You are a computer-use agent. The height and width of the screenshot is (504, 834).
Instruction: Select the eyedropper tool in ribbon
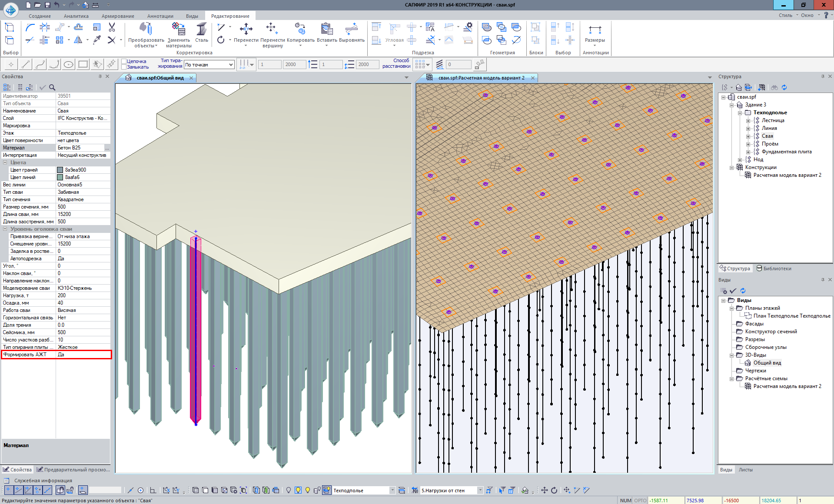[x=97, y=40]
